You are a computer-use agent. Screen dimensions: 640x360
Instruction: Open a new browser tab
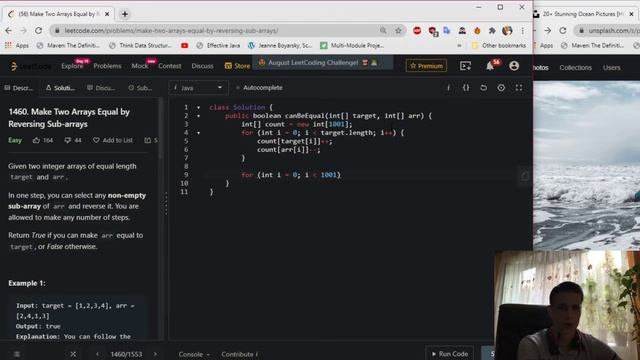click(x=125, y=14)
